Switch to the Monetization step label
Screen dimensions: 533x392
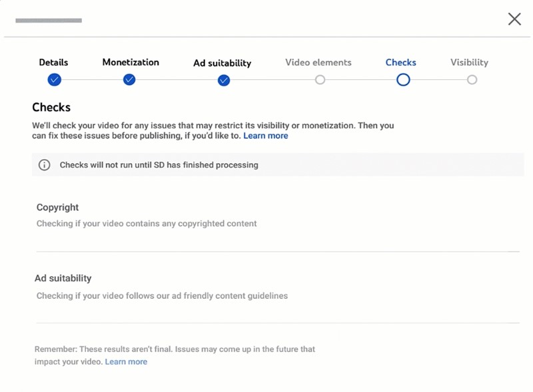pos(131,63)
